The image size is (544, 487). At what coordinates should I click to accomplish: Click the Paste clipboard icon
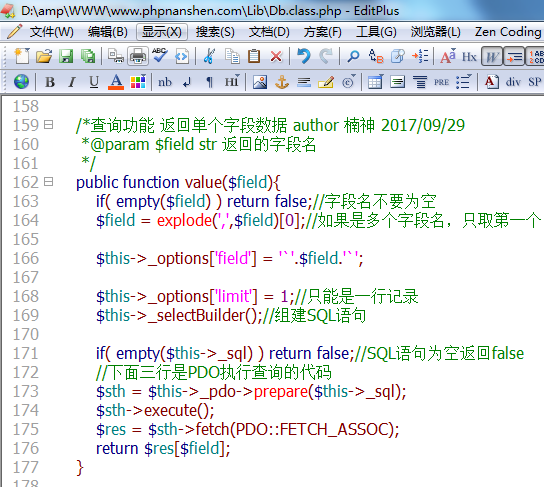pyautogui.click(x=254, y=56)
